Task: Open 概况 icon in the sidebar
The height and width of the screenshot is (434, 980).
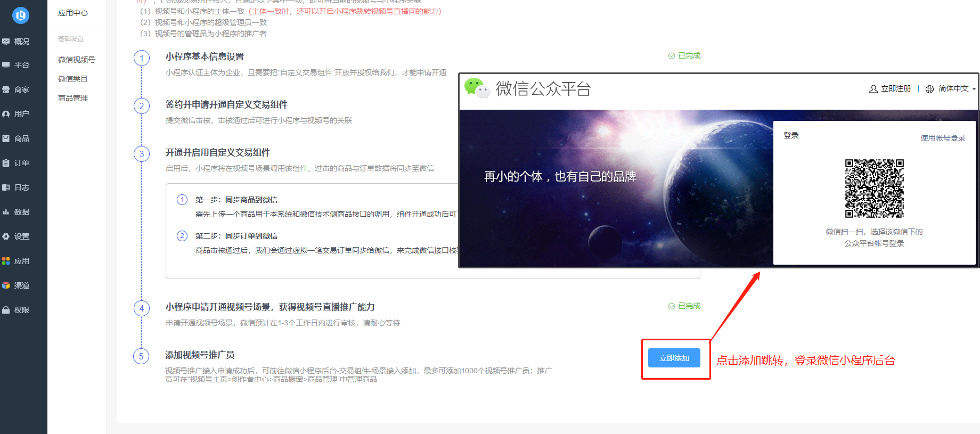Action: 6,42
